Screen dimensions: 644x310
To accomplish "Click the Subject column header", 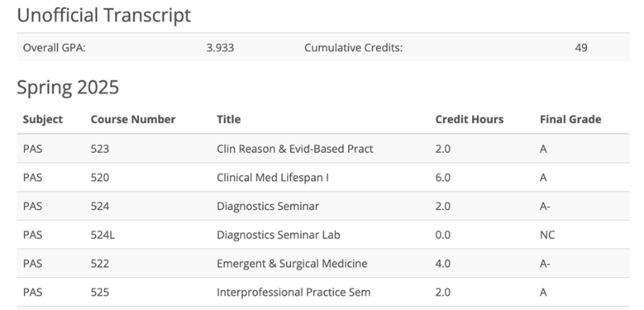I will [x=43, y=119].
